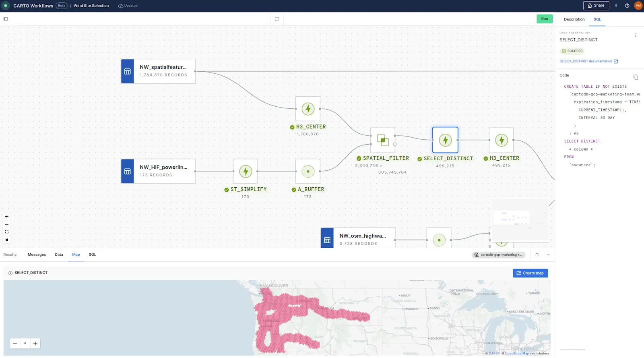Toggle the canvas lock icon
Image resolution: width=644 pixels, height=358 pixels.
coord(7,240)
